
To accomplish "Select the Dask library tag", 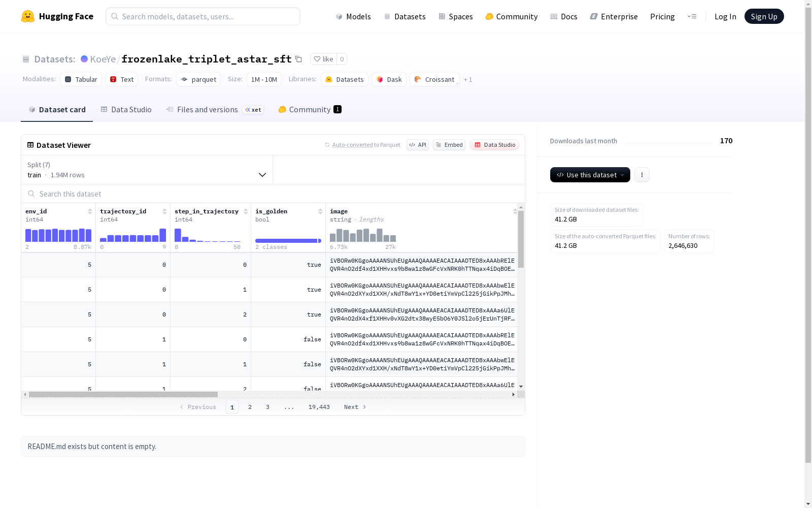I will pos(389,79).
